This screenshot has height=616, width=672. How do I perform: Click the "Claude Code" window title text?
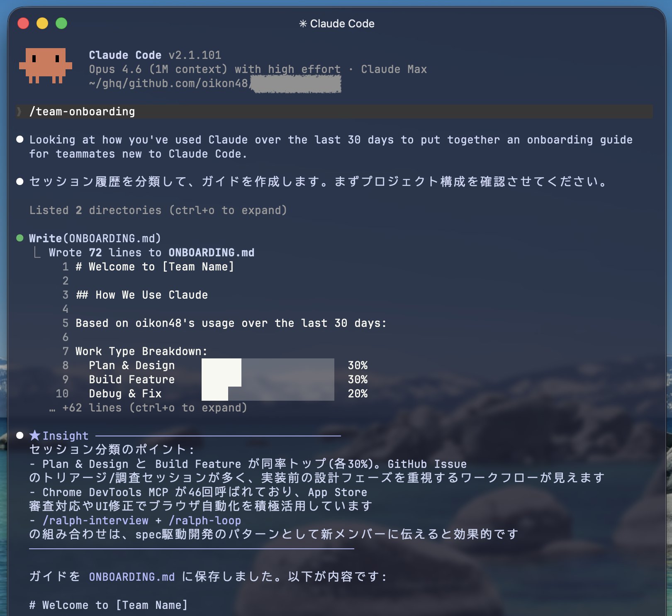point(342,24)
